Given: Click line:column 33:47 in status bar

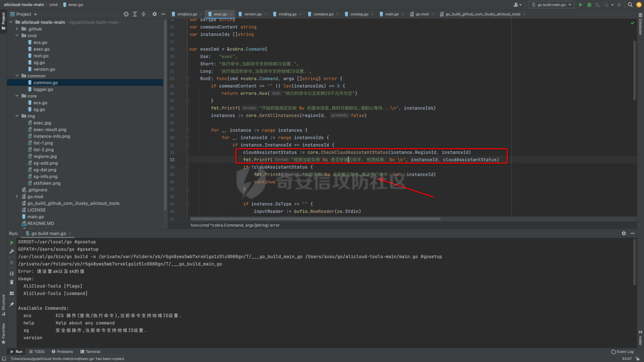Looking at the screenshot, I should coord(627,359).
